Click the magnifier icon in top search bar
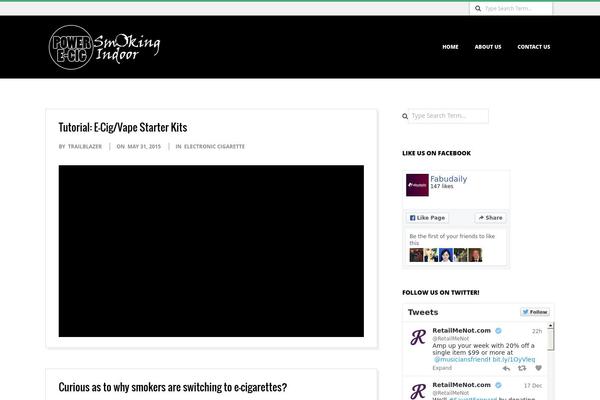Image resolution: width=600 pixels, height=400 pixels. tap(478, 8)
